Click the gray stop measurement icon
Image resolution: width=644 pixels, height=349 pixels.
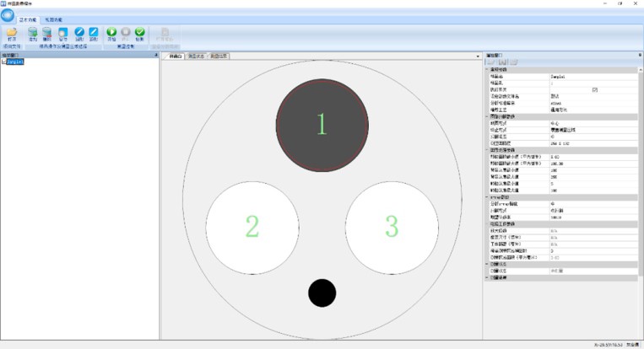126,33
